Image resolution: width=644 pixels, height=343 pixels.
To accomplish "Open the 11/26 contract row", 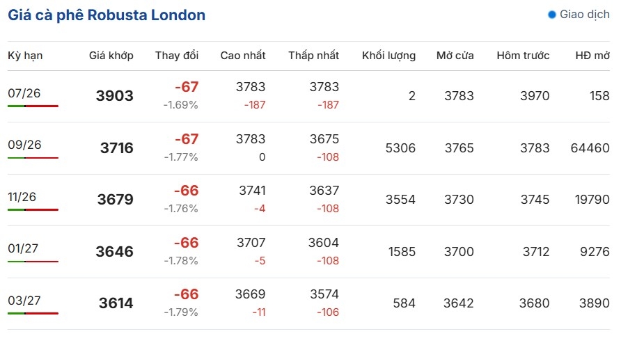I will (x=308, y=200).
